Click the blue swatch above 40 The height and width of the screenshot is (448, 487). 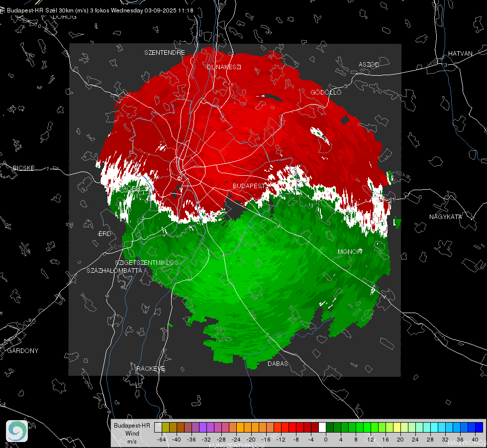click(479, 428)
